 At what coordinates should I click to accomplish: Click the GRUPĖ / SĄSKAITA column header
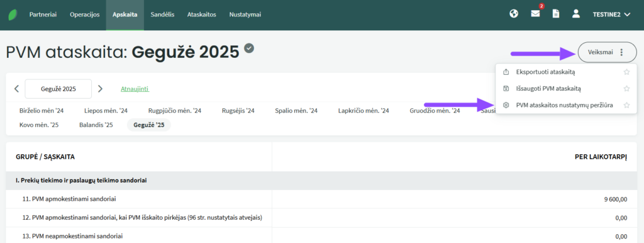tap(45, 157)
